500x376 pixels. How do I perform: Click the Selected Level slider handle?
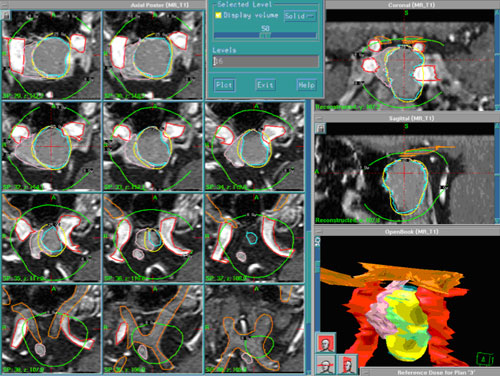pyautogui.click(x=265, y=35)
